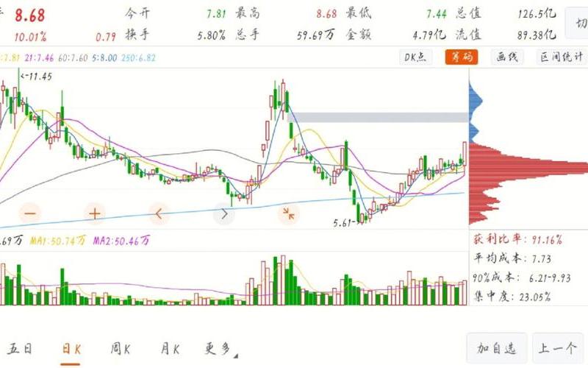The height and width of the screenshot is (368, 588).
Task: Click the 获利比率 91.16% text
Action: pos(518,239)
